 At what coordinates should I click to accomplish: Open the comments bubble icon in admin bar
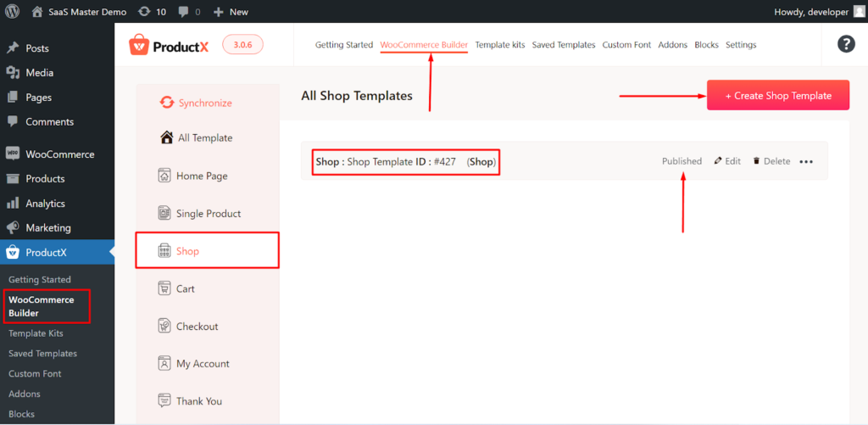tap(184, 12)
